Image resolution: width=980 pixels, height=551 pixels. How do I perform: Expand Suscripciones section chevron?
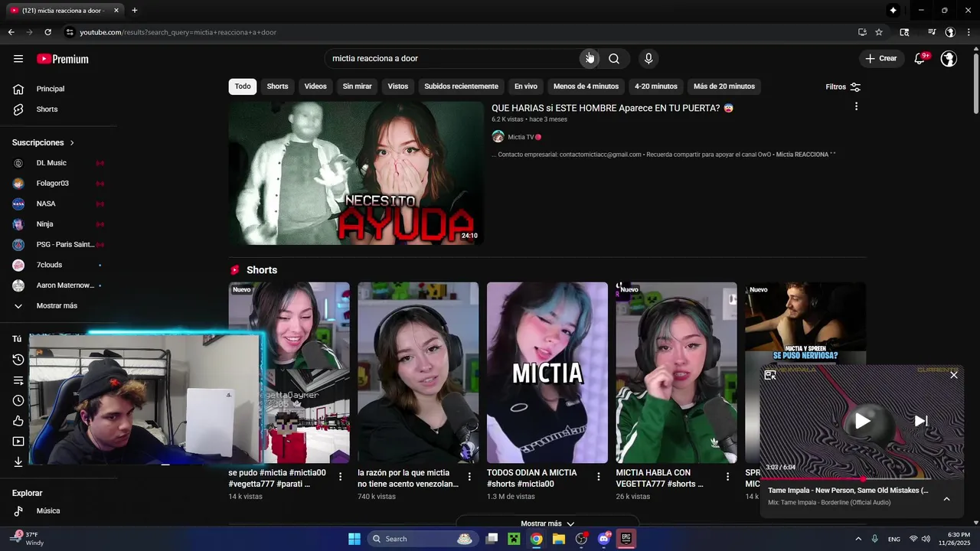pyautogui.click(x=73, y=143)
